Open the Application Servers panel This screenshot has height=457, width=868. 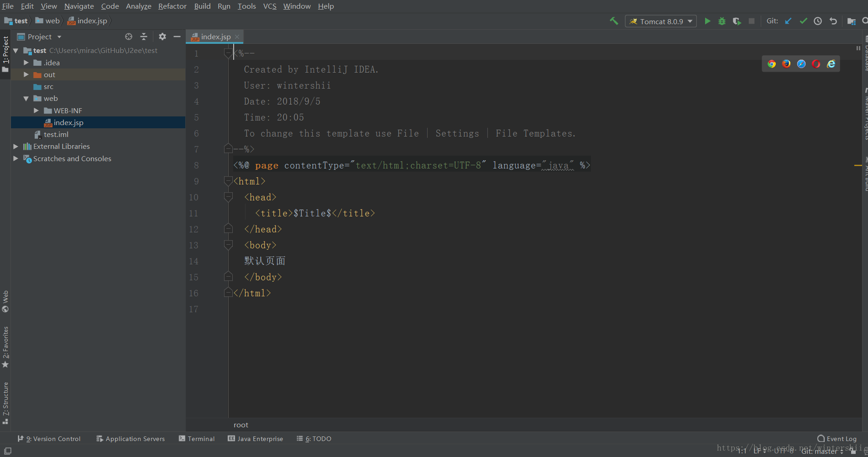[131, 439]
